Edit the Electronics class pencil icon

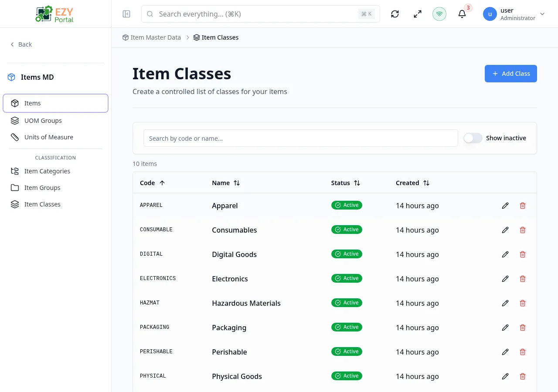pos(505,279)
